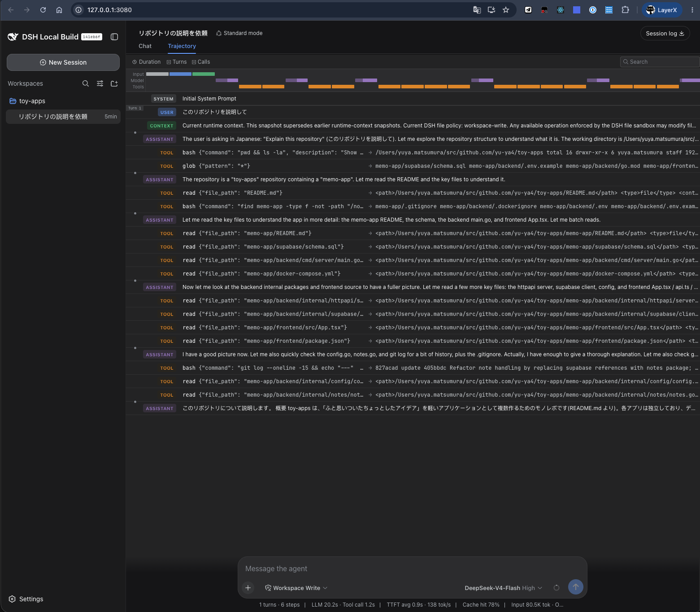Click the Turn 1 marker
The image size is (700, 612).
coord(135,108)
